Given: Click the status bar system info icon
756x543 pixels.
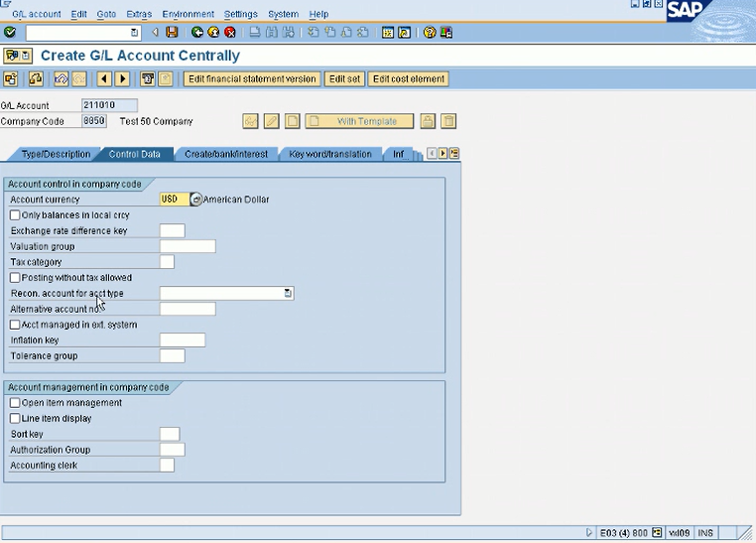Looking at the screenshot, I should (x=657, y=532).
